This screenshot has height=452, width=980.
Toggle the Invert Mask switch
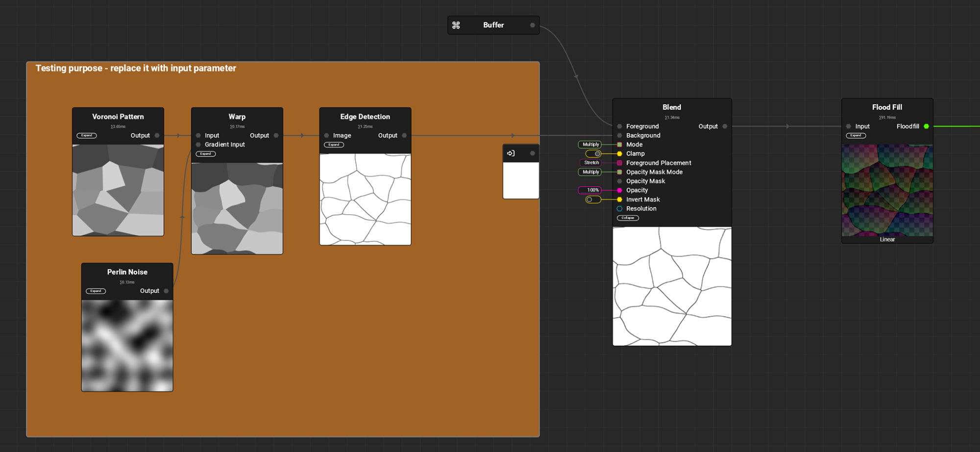tap(593, 200)
